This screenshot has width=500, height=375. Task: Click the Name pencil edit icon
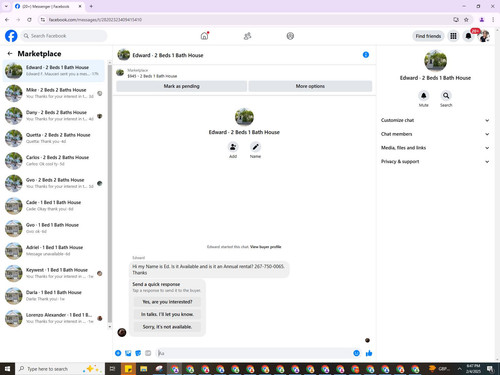tap(255, 147)
